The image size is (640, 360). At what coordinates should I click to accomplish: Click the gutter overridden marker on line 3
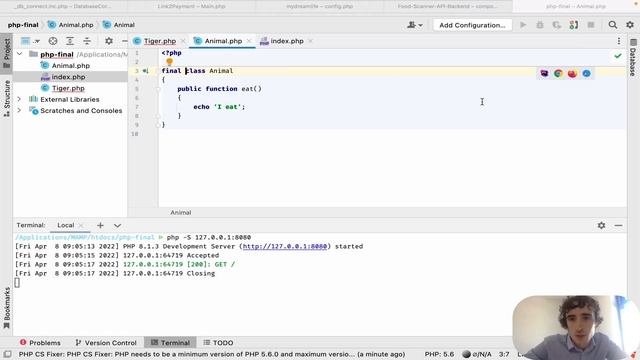[145, 71]
